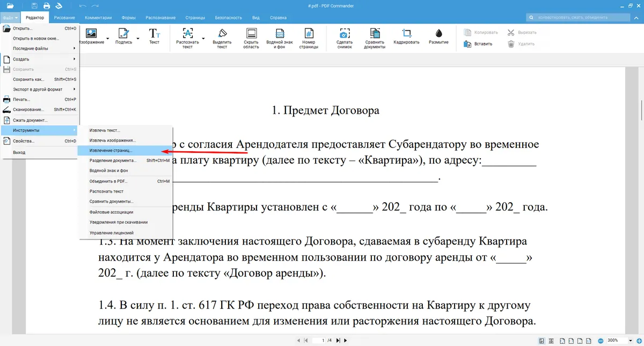Image resolution: width=644 pixels, height=346 pixels.
Task: Click Номер страницы tool
Action: [x=309, y=39]
